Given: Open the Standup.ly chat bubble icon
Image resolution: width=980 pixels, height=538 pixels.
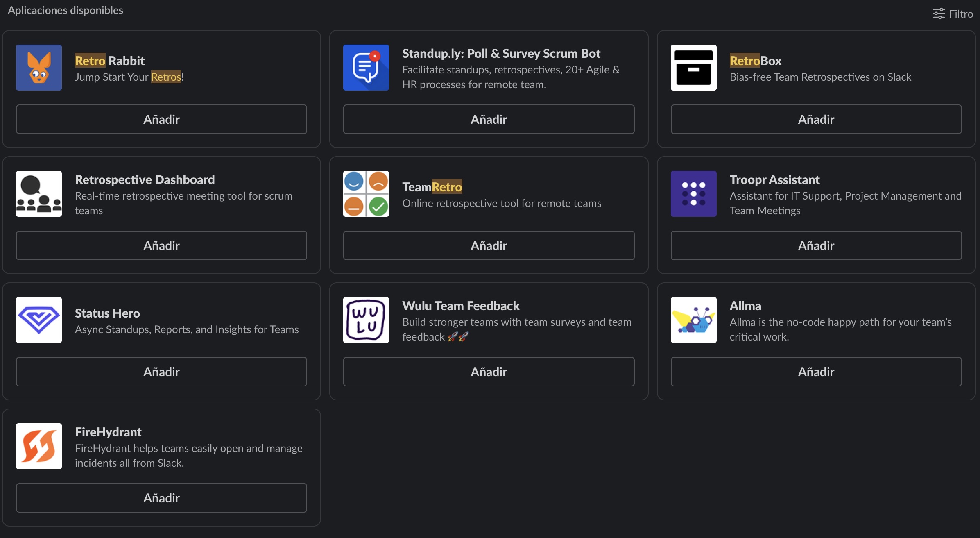Looking at the screenshot, I should 366,68.
